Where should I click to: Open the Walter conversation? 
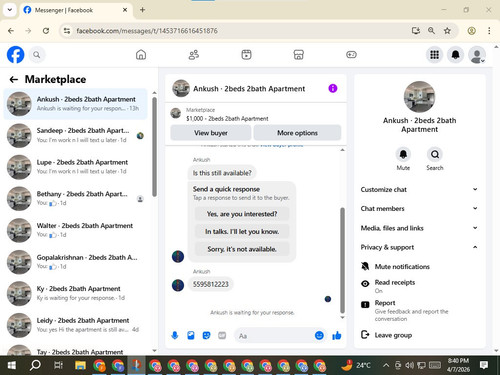(x=75, y=230)
